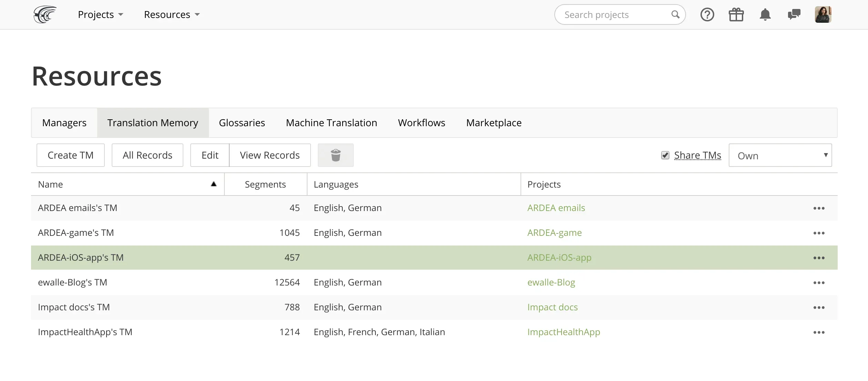The image size is (868, 381).
Task: Open options menu for ImpactHealthApp's TM
Action: pos(819,332)
